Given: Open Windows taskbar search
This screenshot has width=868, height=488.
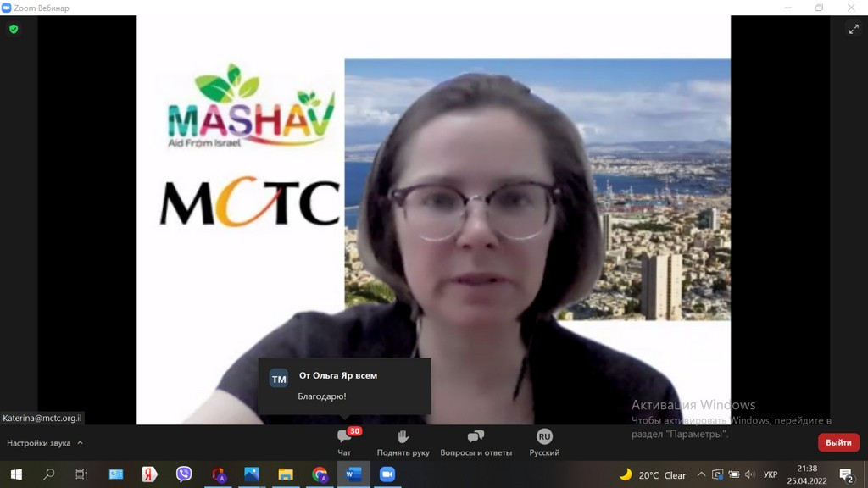Looking at the screenshot, I should point(48,474).
